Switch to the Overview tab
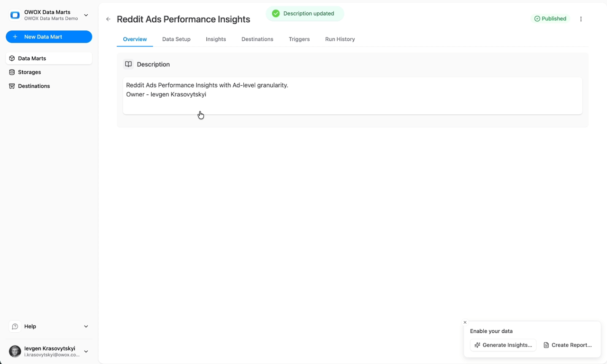 point(135,39)
